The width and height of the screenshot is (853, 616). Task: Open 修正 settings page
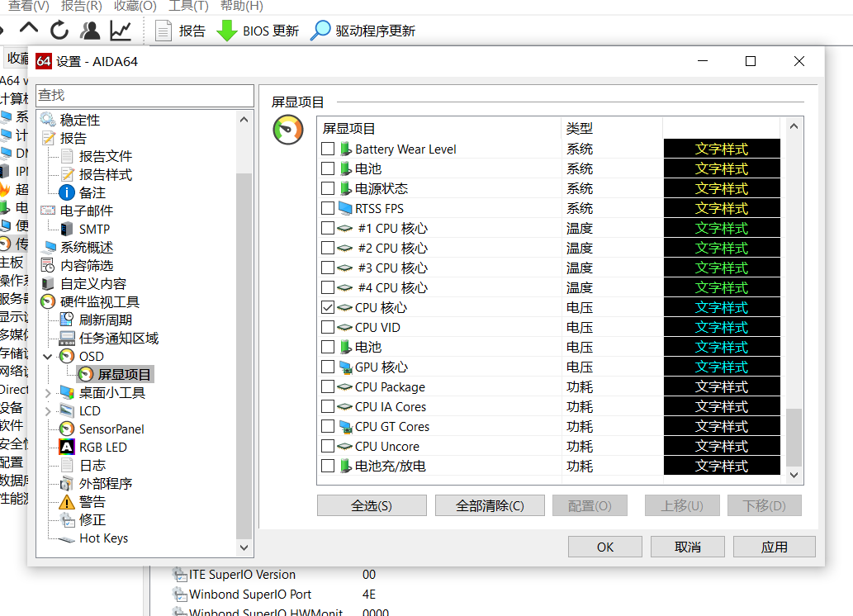pos(92,519)
